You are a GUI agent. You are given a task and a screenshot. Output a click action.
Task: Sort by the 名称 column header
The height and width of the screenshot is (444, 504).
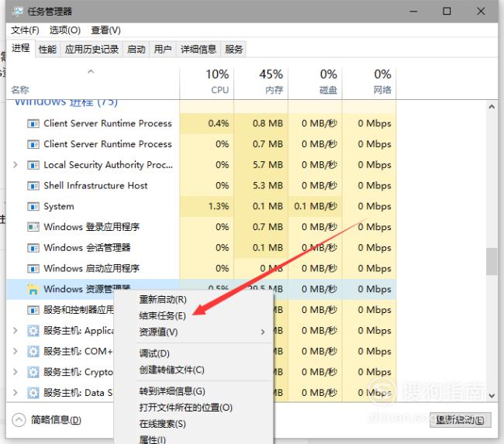pyautogui.click(x=92, y=83)
